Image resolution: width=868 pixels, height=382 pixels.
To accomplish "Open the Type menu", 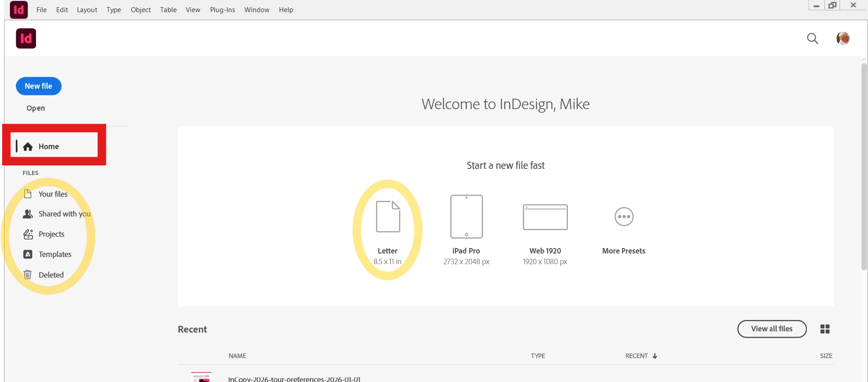I will pos(114,10).
